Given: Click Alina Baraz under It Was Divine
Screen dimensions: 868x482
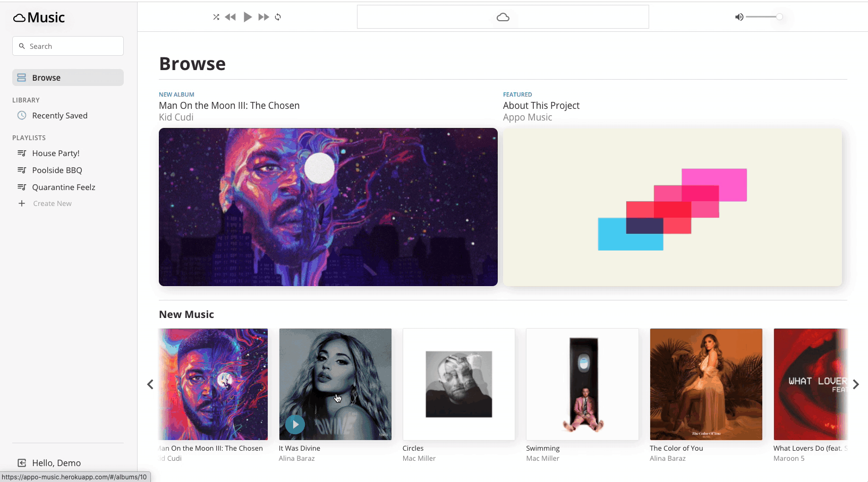Looking at the screenshot, I should 297,459.
